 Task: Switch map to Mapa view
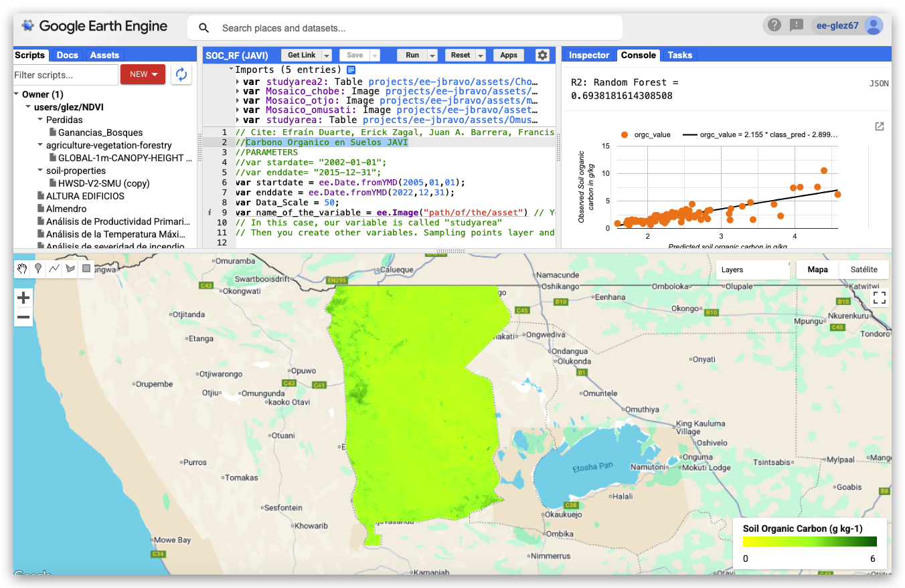(817, 270)
